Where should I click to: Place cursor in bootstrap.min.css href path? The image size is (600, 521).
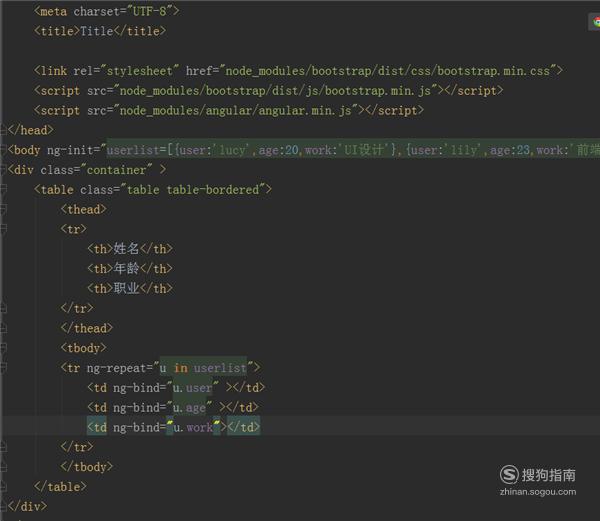pyautogui.click(x=388, y=71)
